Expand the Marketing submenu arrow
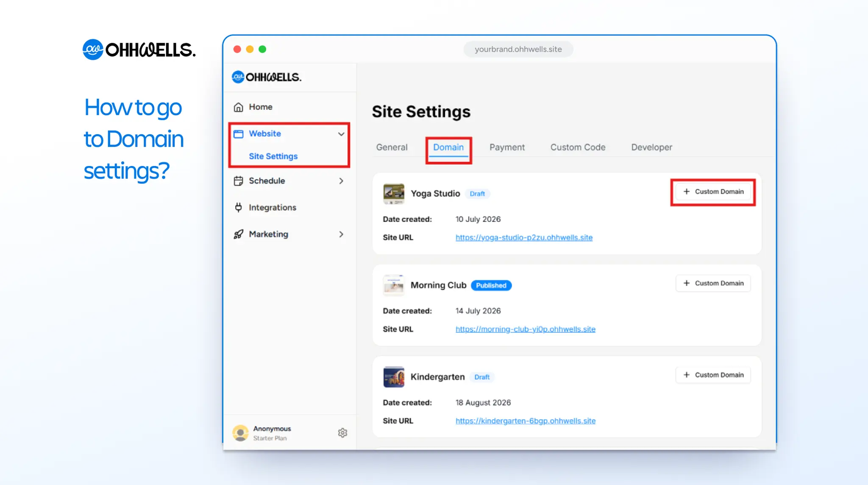 pyautogui.click(x=341, y=234)
